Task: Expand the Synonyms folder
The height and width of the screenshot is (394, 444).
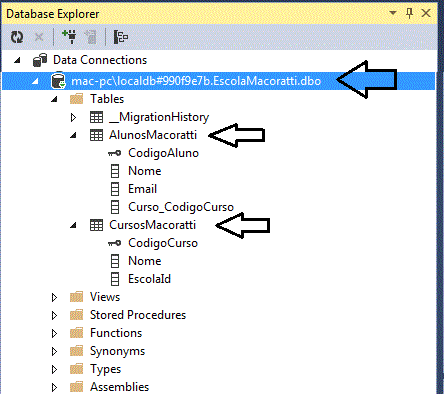Action: (x=54, y=351)
